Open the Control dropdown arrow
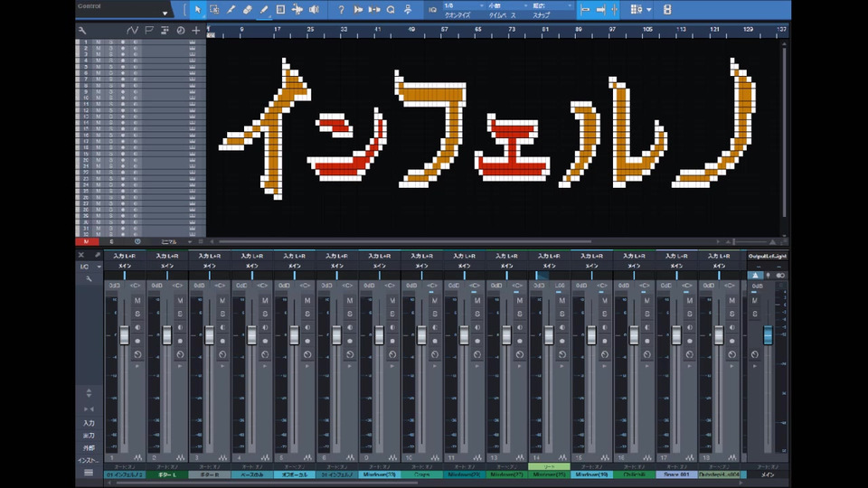868x488 pixels. (x=165, y=13)
